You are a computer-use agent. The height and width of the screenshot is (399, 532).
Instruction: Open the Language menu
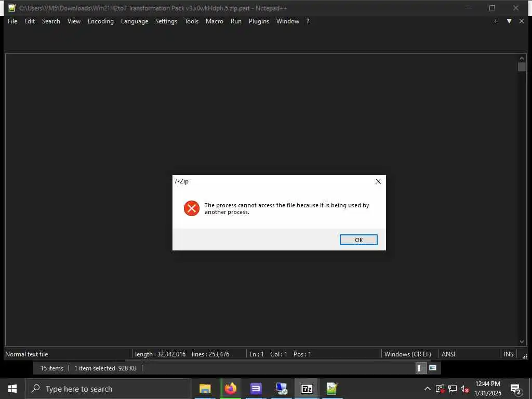tap(135, 21)
